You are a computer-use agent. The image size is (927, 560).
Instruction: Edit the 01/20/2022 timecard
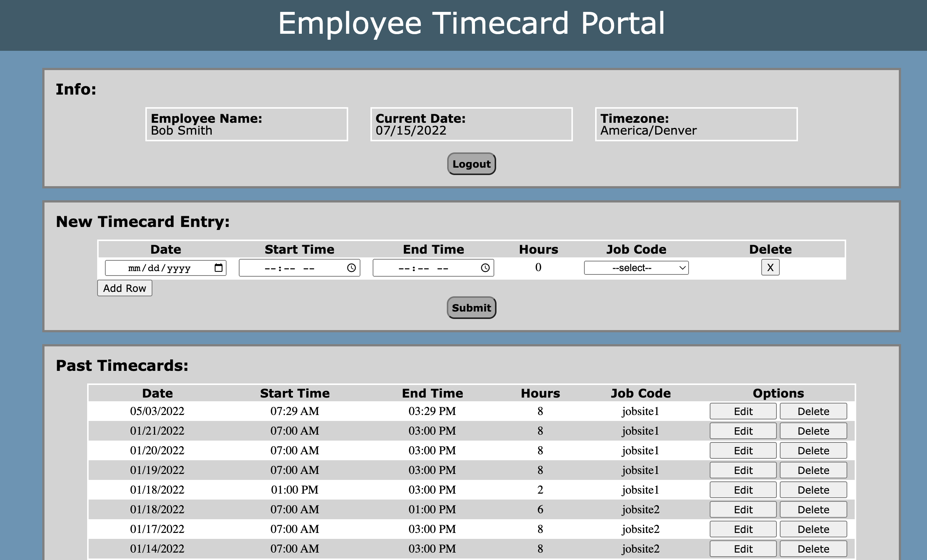743,450
